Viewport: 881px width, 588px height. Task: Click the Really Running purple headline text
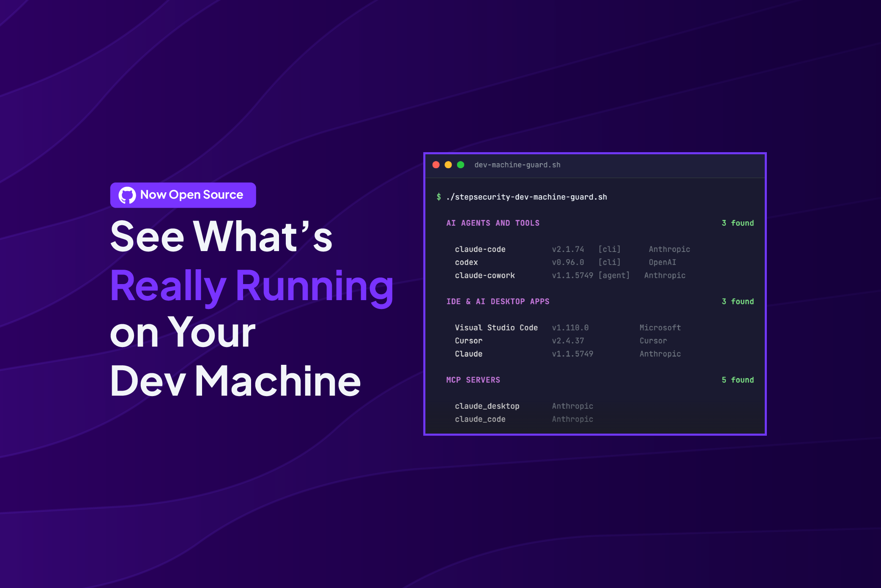coord(252,286)
